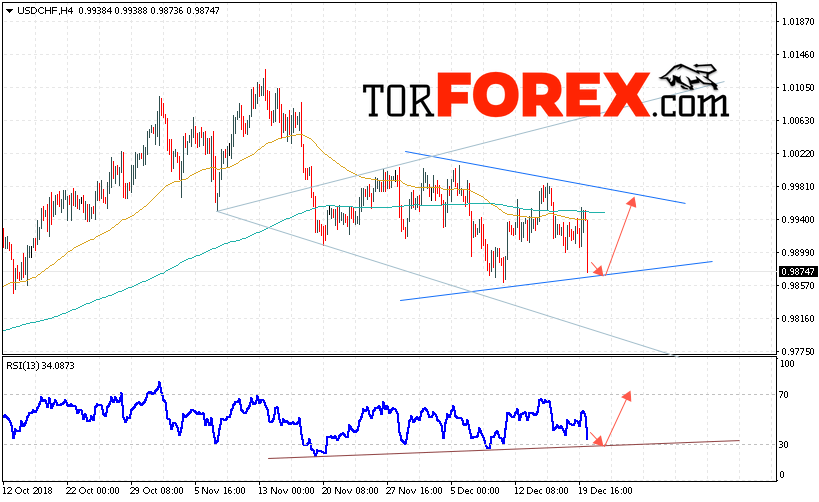Screen dimensions: 819x502
Task: Select the OHLC values 0.99384 0.99388 0.98736 0.98747
Action: pyautogui.click(x=149, y=10)
